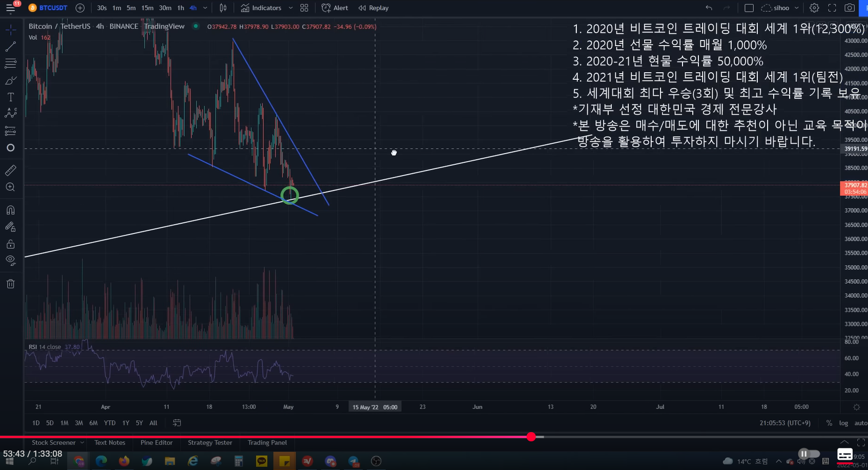The height and width of the screenshot is (470, 868).
Task: Select the trend line tool
Action: click(x=10, y=47)
